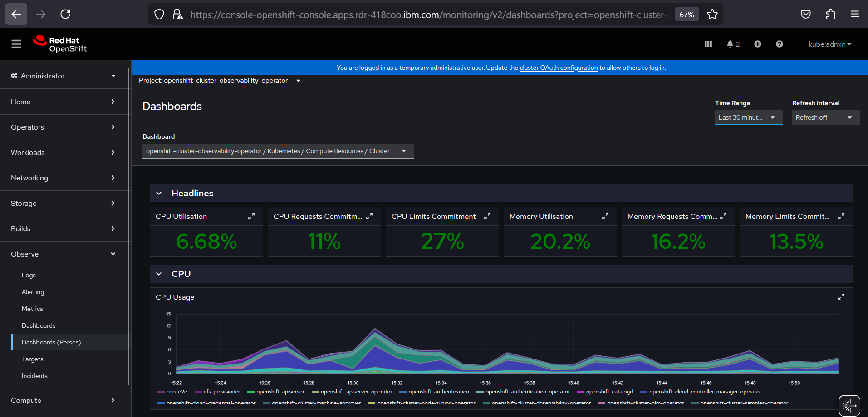Collapse the Headlines section
Image resolution: width=868 pixels, height=417 pixels.
[x=159, y=193]
